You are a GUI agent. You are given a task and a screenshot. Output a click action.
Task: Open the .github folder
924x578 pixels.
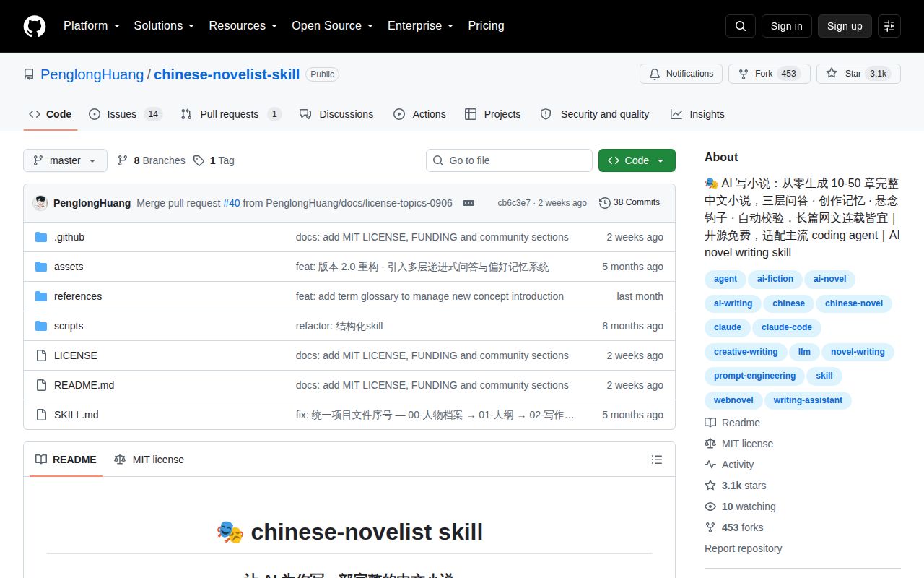tap(69, 237)
